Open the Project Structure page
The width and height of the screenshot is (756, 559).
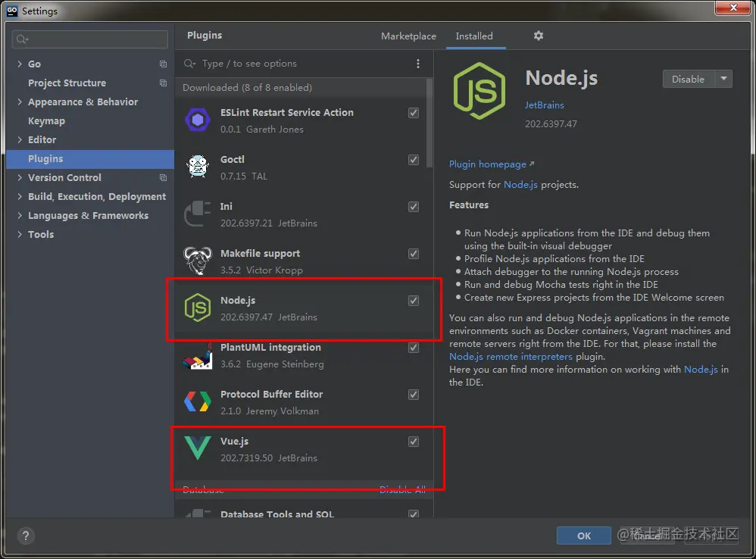(67, 83)
